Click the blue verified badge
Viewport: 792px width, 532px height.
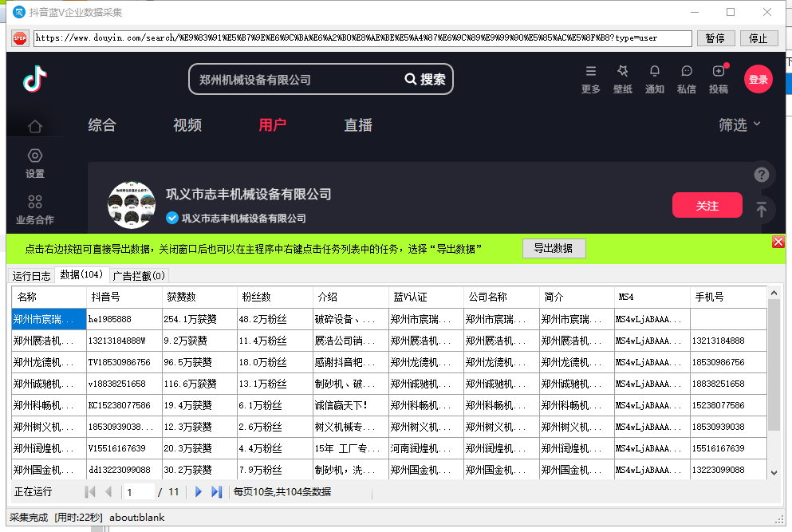pos(172,218)
